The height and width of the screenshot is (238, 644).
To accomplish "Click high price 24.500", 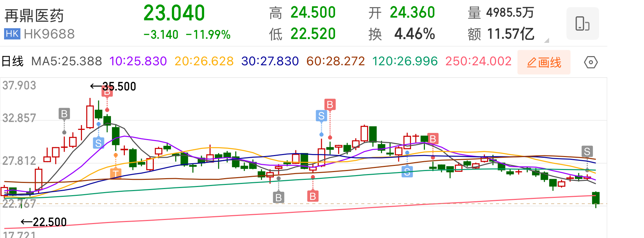I will point(313,13).
